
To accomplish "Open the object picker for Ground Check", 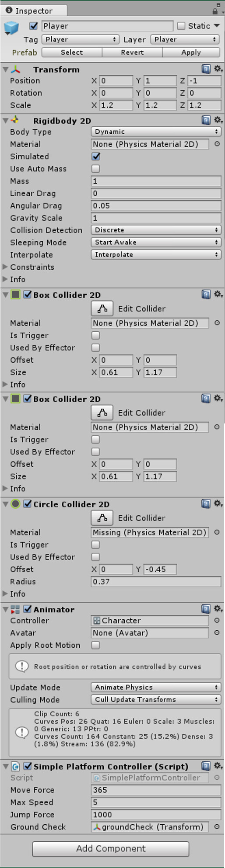I will (217, 827).
